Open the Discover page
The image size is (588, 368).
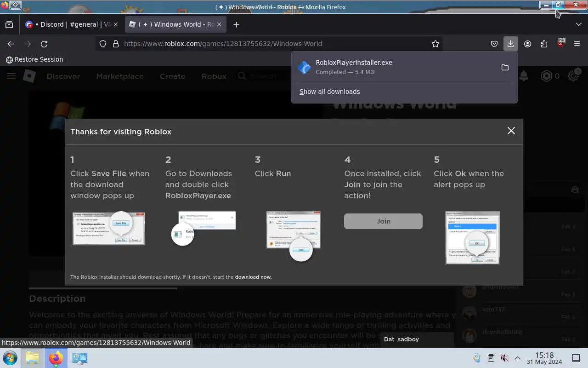pos(63,76)
